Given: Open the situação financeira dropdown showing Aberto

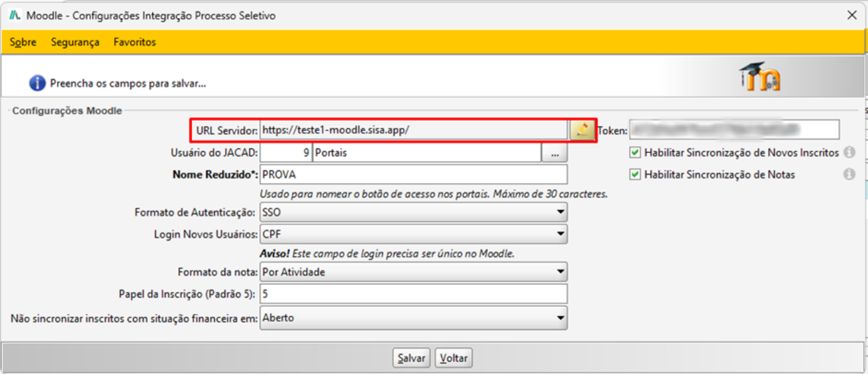Looking at the screenshot, I should click(414, 318).
